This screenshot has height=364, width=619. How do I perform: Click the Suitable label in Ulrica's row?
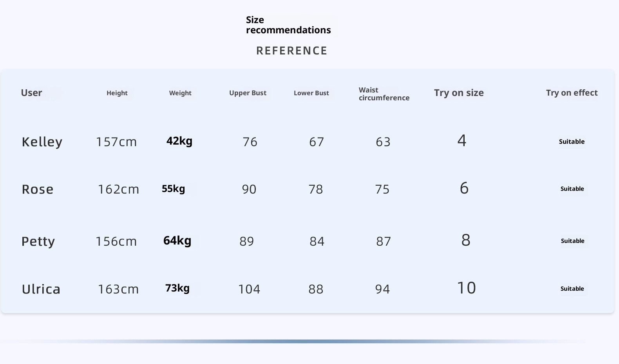click(572, 289)
